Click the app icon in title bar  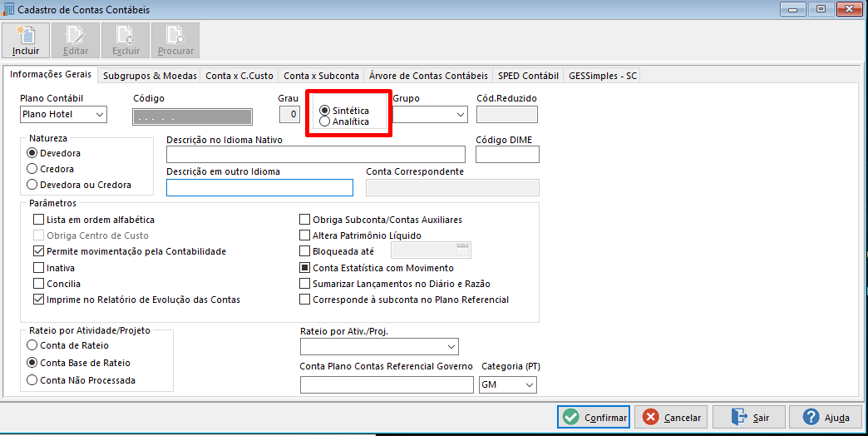pos(8,9)
